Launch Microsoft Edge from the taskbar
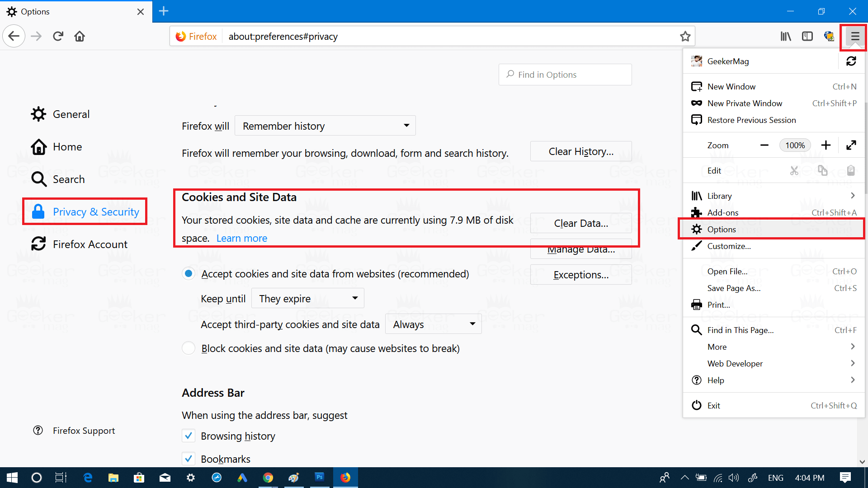Screen dimensions: 868x488 (x=88, y=478)
